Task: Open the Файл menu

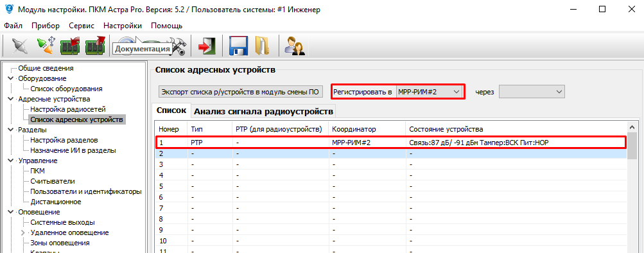Action: click(13, 26)
